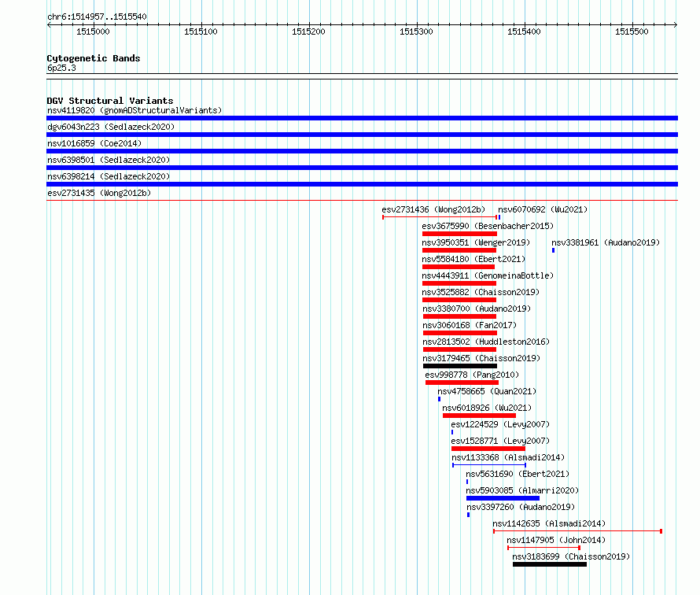Click esv2731435 (Wong2012b) label
Screen dimensions: 700x595
coord(99,193)
